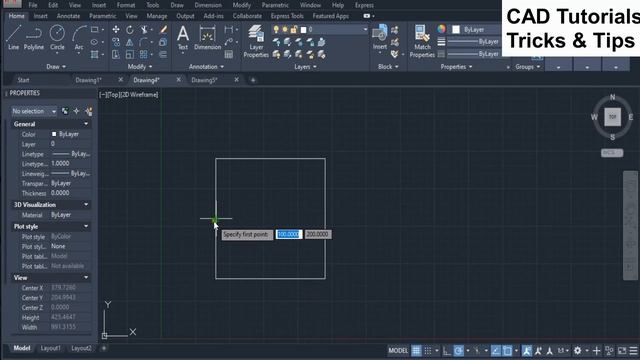Select the Polyline tool
Image resolution: width=640 pixels, height=360 pixels.
point(33,38)
